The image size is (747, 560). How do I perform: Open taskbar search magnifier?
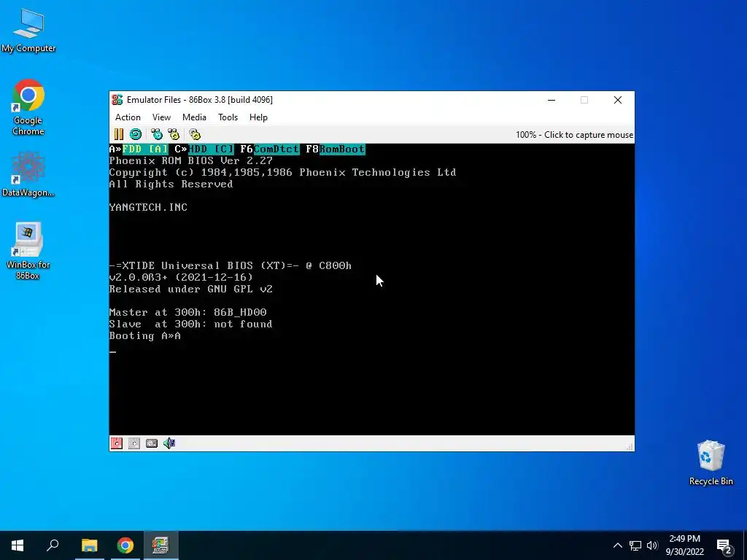53,545
